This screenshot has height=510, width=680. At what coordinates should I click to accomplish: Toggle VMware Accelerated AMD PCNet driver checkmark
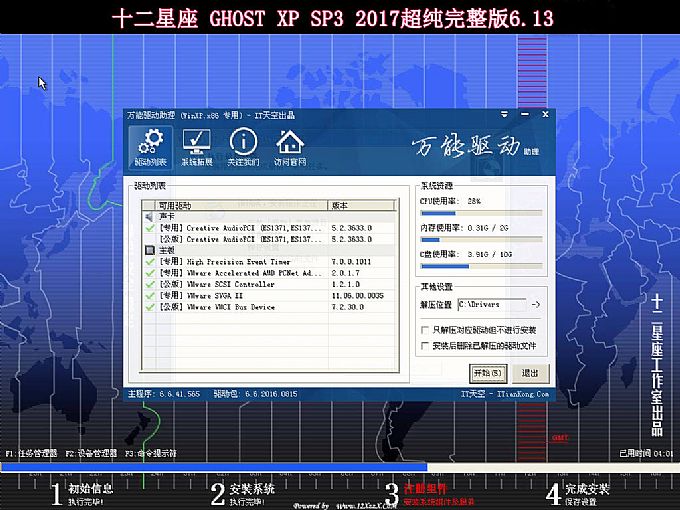point(150,273)
